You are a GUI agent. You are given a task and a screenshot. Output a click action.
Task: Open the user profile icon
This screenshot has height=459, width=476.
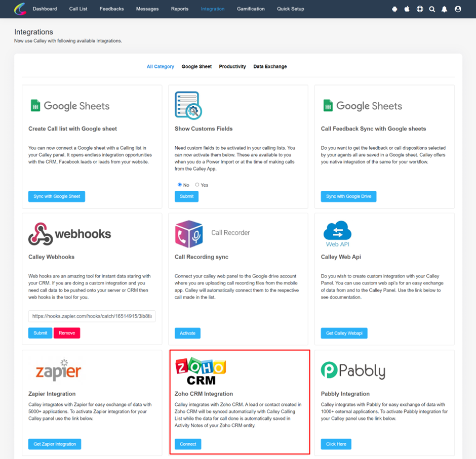pos(458,9)
